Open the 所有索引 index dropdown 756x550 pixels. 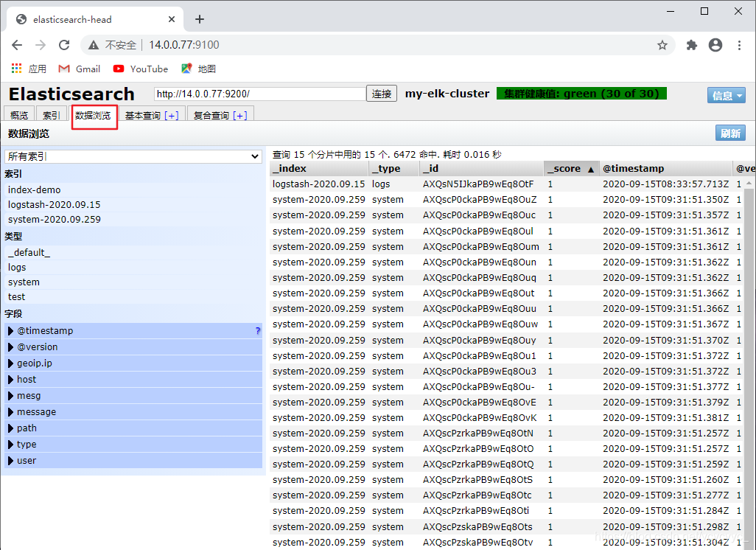pos(133,156)
